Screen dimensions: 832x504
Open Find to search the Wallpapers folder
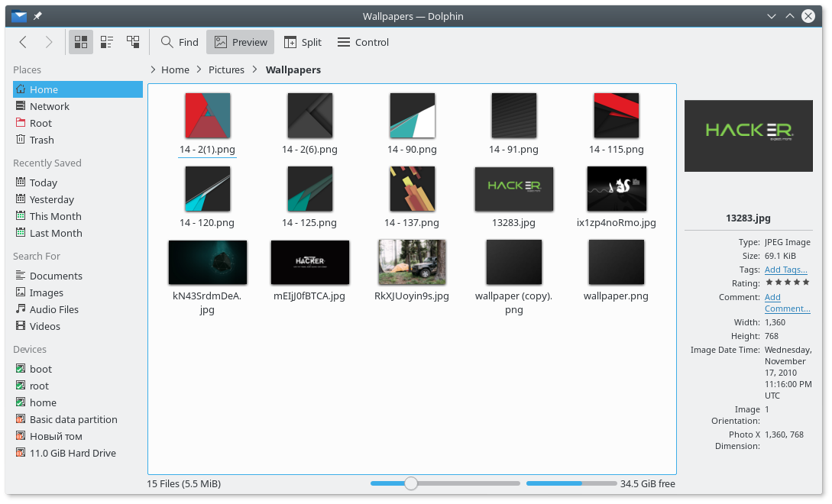point(179,42)
